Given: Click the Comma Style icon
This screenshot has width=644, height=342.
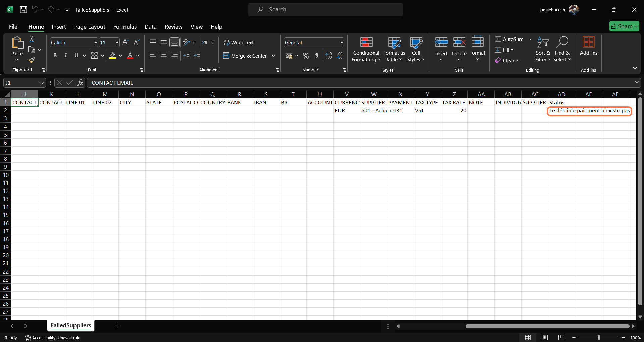Looking at the screenshot, I should tap(317, 56).
